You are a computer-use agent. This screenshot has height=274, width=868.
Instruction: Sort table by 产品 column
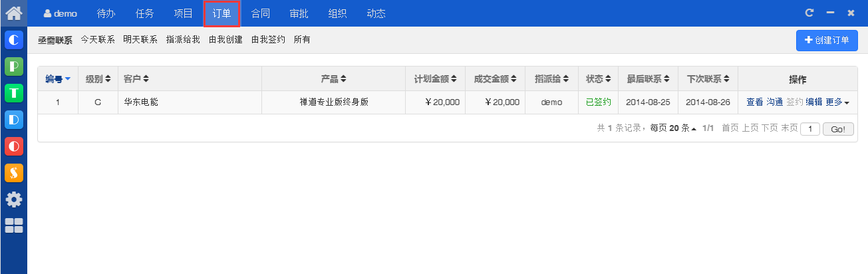pyautogui.click(x=334, y=79)
